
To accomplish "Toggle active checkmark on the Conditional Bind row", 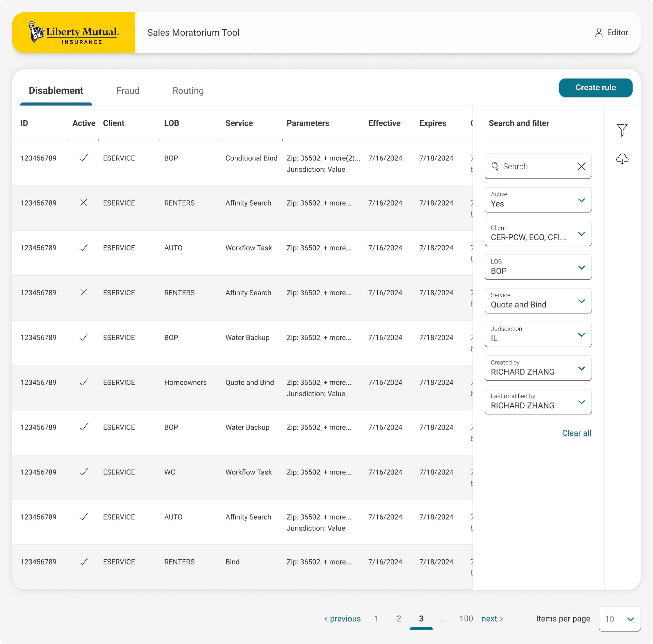I will (x=84, y=158).
